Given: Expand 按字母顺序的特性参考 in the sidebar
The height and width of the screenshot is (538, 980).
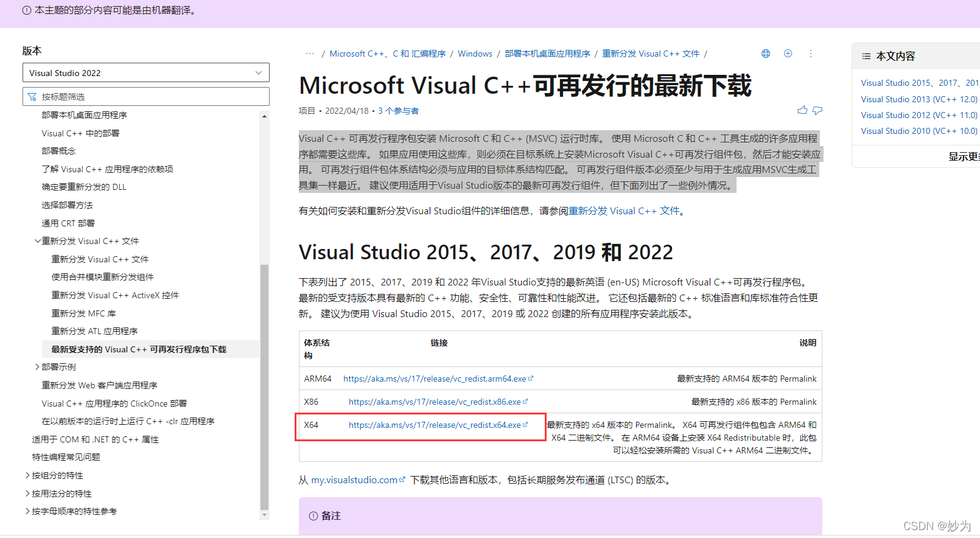Looking at the screenshot, I should pos(28,511).
